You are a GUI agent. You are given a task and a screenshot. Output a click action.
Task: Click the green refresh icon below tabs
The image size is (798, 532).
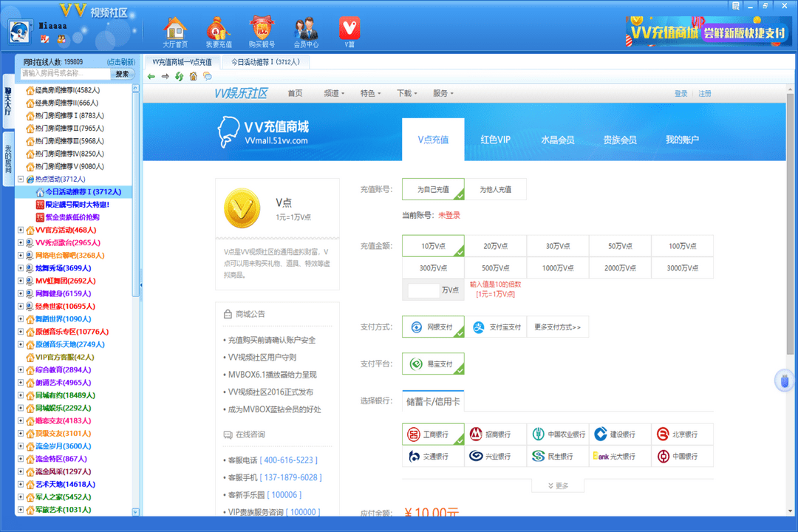click(179, 76)
